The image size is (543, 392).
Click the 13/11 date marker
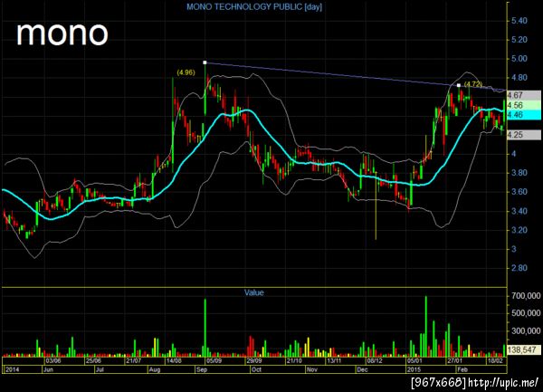click(335, 361)
